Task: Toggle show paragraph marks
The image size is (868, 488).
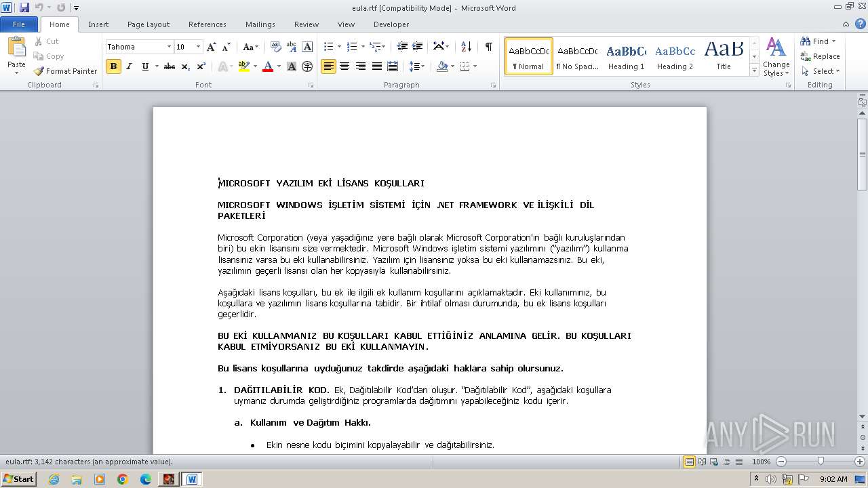Action: click(488, 47)
